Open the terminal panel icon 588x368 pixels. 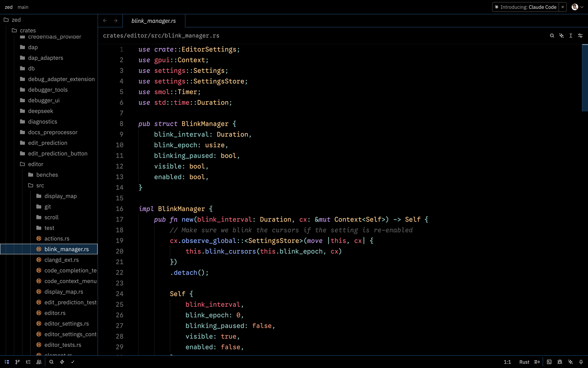pos(549,362)
